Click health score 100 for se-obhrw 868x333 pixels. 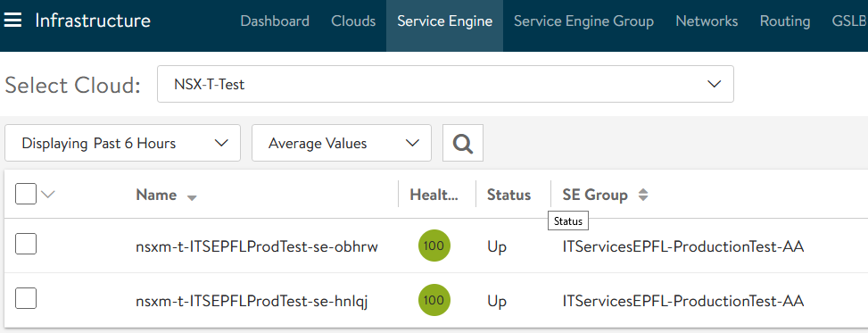pyautogui.click(x=434, y=246)
